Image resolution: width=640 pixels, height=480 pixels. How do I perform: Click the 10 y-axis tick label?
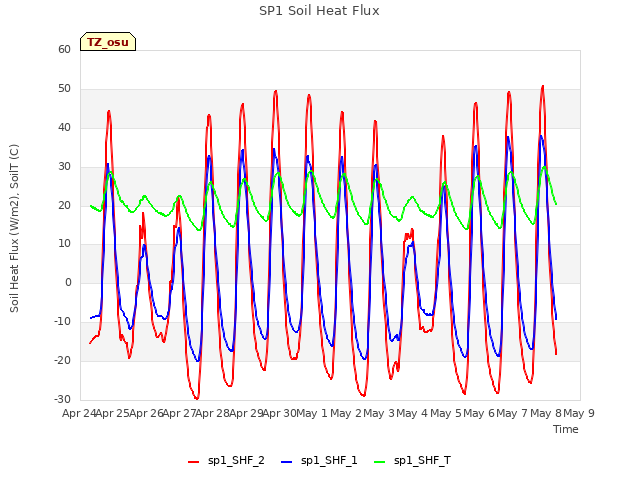coord(64,244)
